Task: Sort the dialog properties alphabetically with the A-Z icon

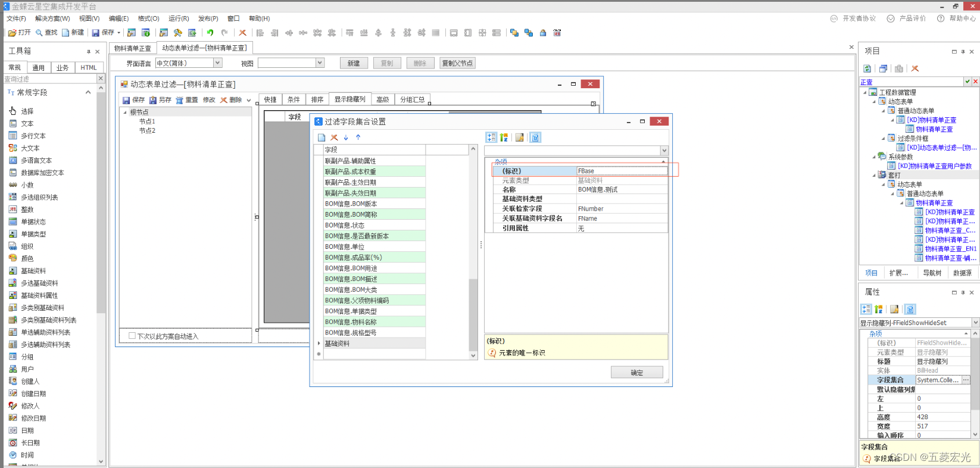Action: (x=504, y=138)
